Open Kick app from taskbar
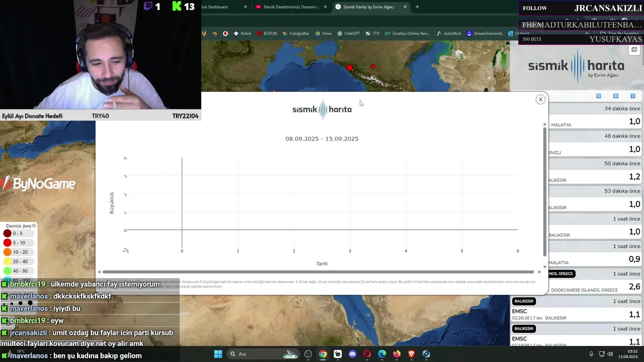 coord(338,354)
